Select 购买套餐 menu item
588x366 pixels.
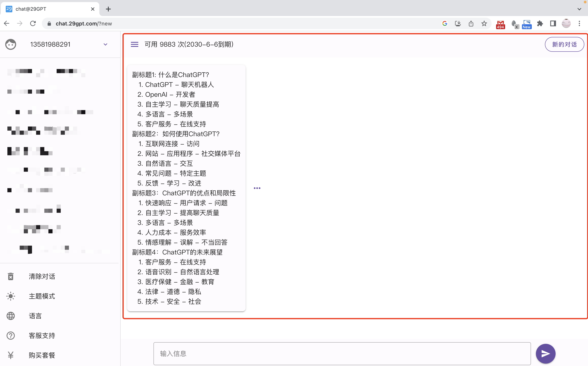42,355
